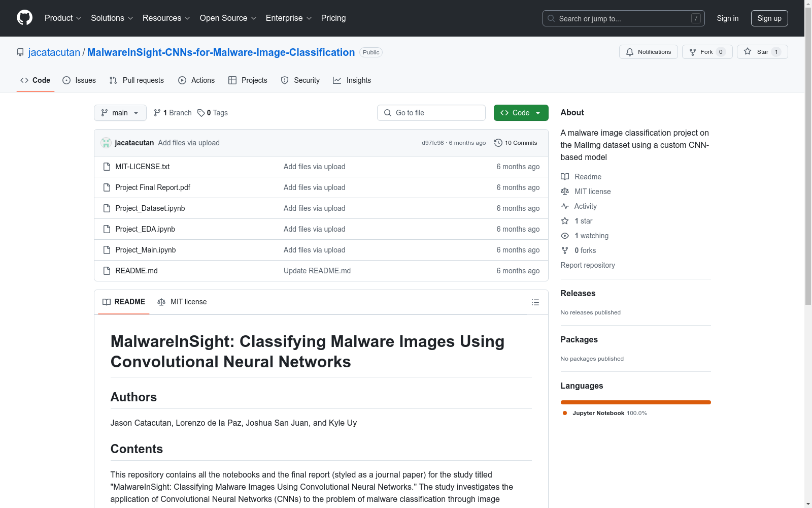Open Report repository link
The height and width of the screenshot is (508, 812).
point(588,265)
